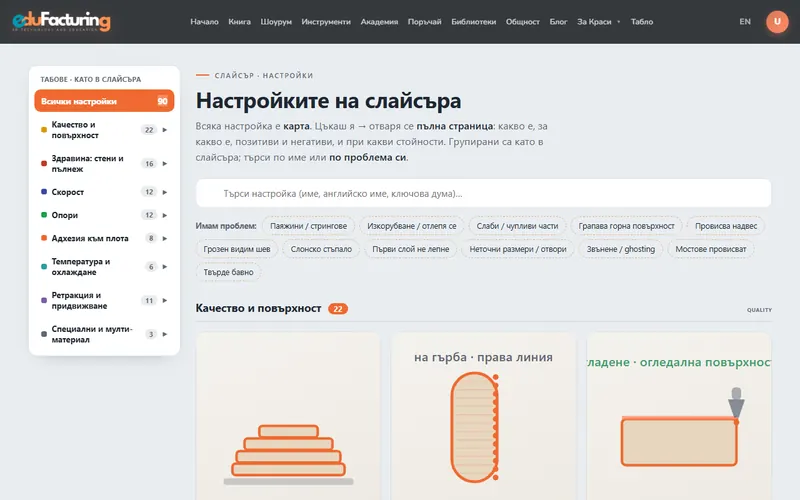Expand arrow next to Скорост
The height and width of the screenshot is (500, 800).
click(165, 192)
